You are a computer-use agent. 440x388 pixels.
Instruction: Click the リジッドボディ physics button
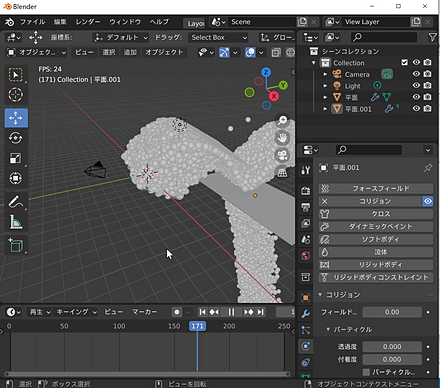376,265
